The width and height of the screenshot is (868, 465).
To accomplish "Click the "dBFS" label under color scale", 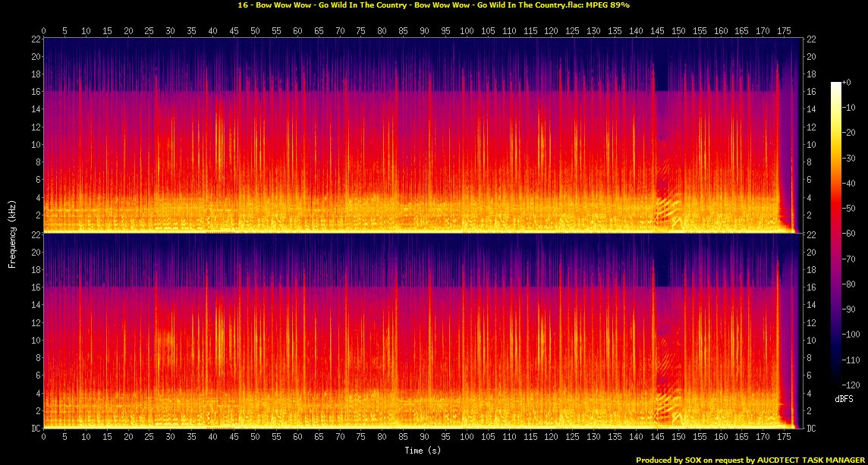I will click(x=843, y=397).
